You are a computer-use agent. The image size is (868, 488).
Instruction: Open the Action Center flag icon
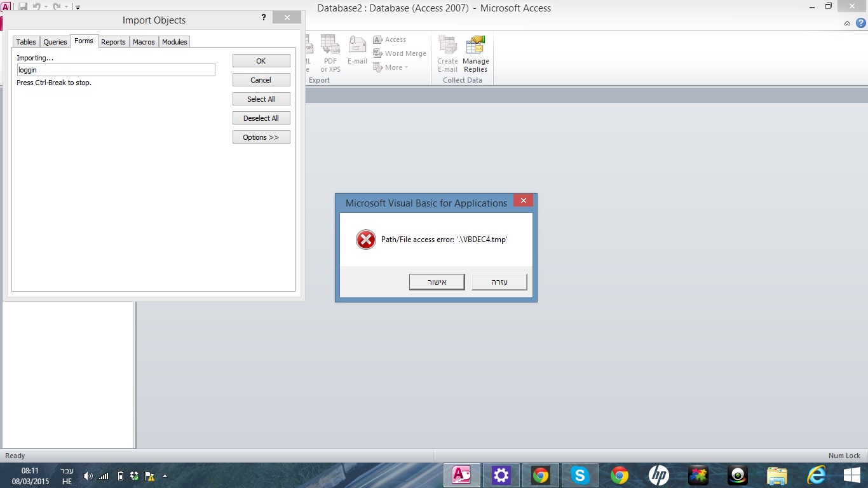(149, 476)
